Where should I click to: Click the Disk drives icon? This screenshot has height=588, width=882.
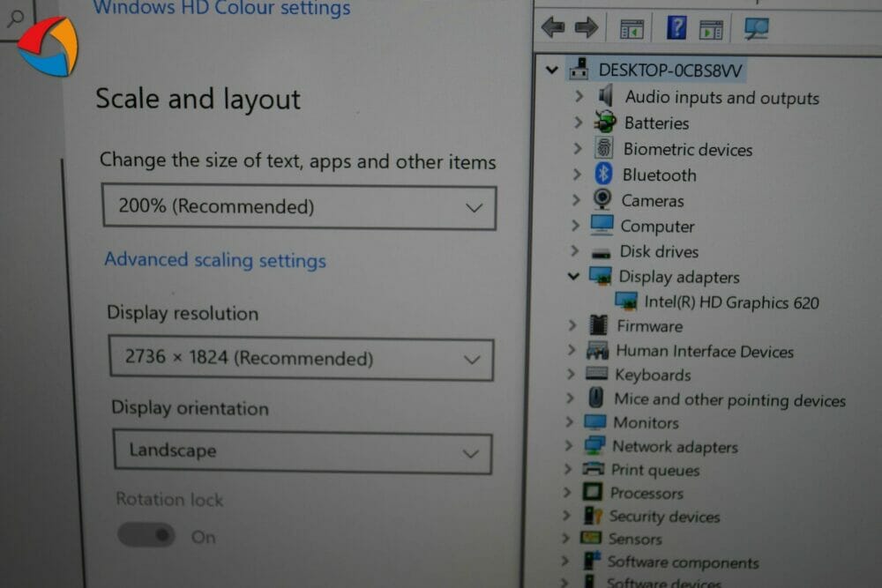click(601, 253)
